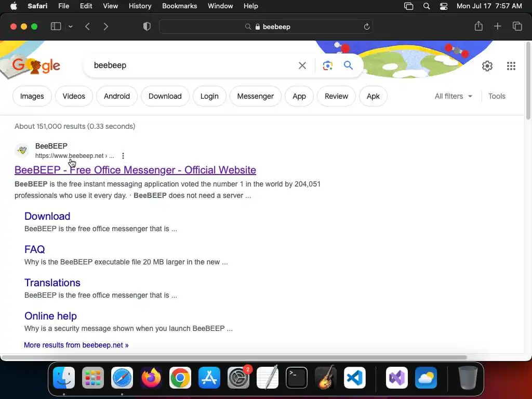Image resolution: width=532 pixels, height=399 pixels.
Task: Open the Bookmarks menu
Action: coord(179,6)
